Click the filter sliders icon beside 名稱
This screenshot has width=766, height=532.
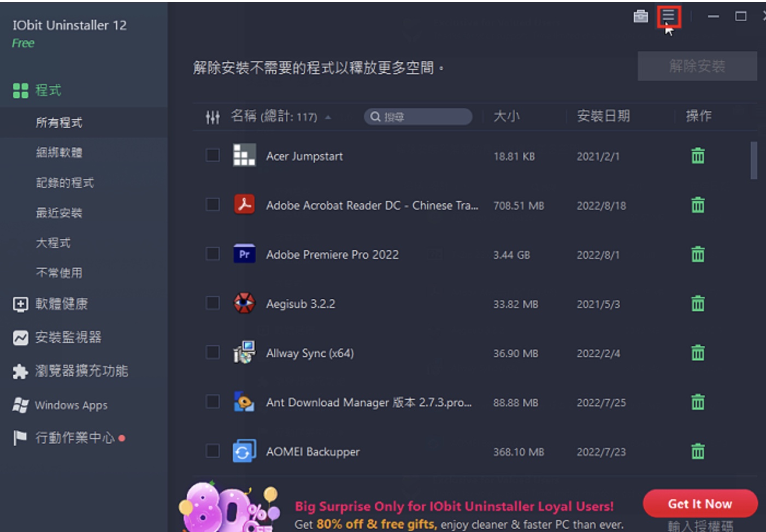[x=213, y=116]
